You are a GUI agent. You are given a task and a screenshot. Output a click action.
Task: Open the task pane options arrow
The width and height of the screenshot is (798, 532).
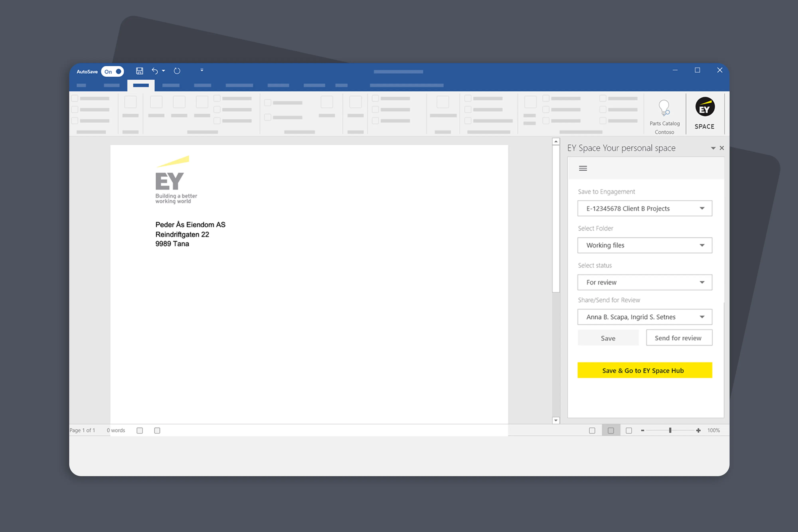[713, 148]
